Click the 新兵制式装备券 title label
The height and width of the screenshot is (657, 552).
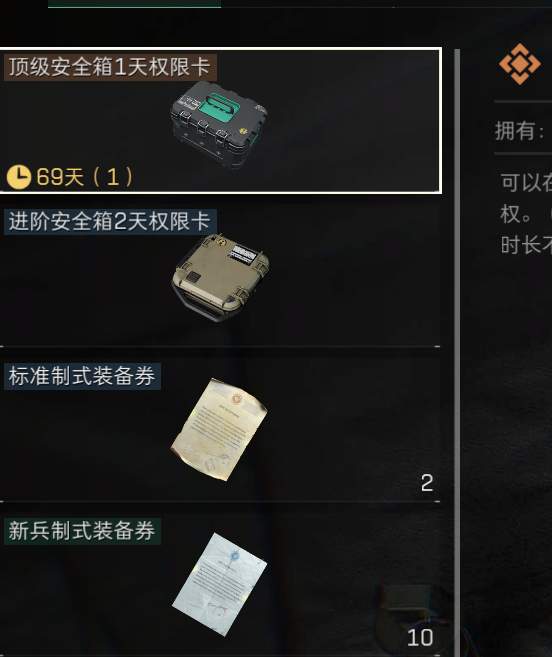(x=83, y=531)
